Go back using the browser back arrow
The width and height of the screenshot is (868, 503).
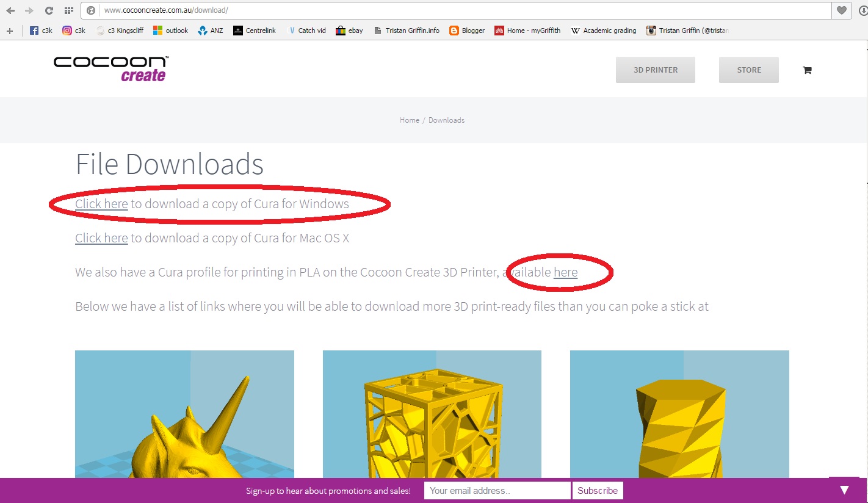click(10, 10)
